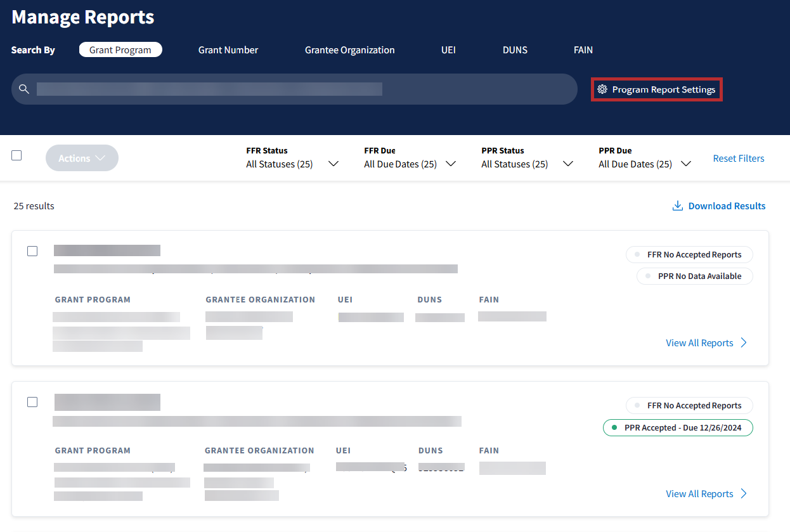Click chevron beside second View All Reports
This screenshot has width=790, height=532.
(744, 494)
